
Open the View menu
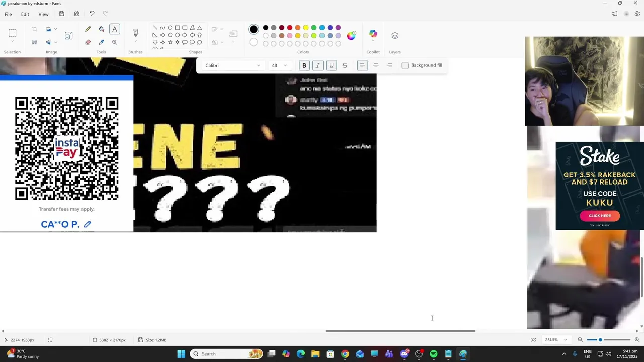coord(43,14)
